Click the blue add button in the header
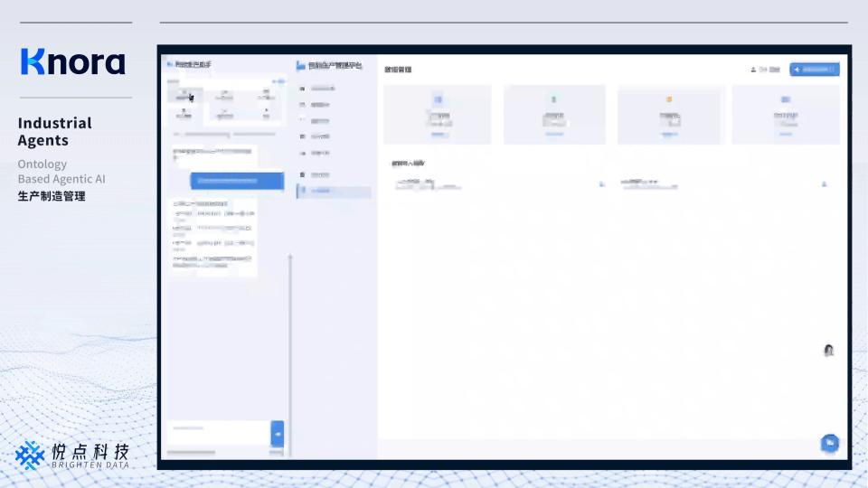This screenshot has height=488, width=868. (814, 70)
